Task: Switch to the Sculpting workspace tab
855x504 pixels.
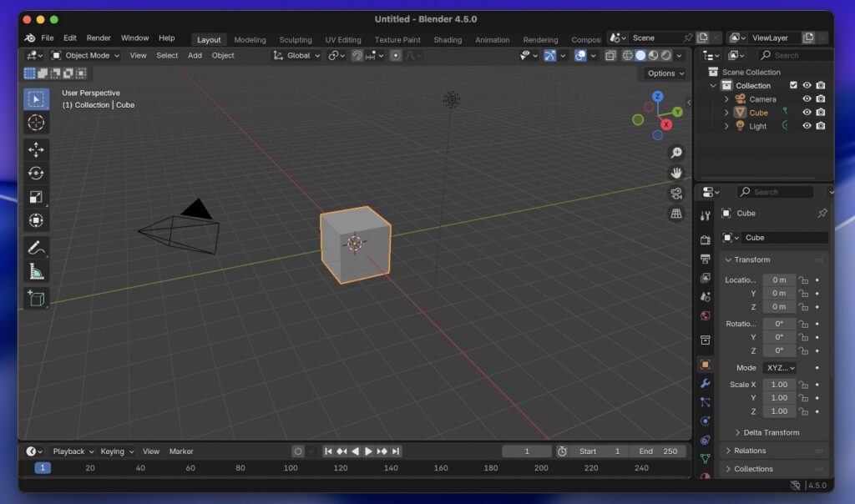Action: [x=296, y=40]
